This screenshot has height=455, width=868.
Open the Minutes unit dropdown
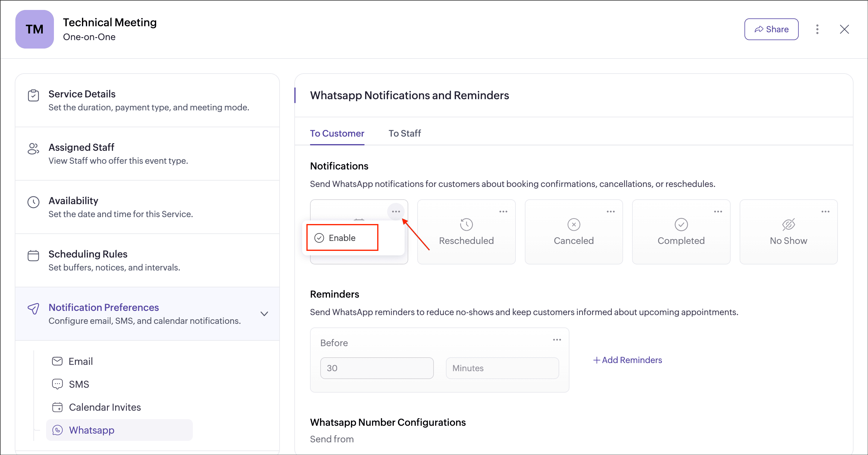(502, 368)
